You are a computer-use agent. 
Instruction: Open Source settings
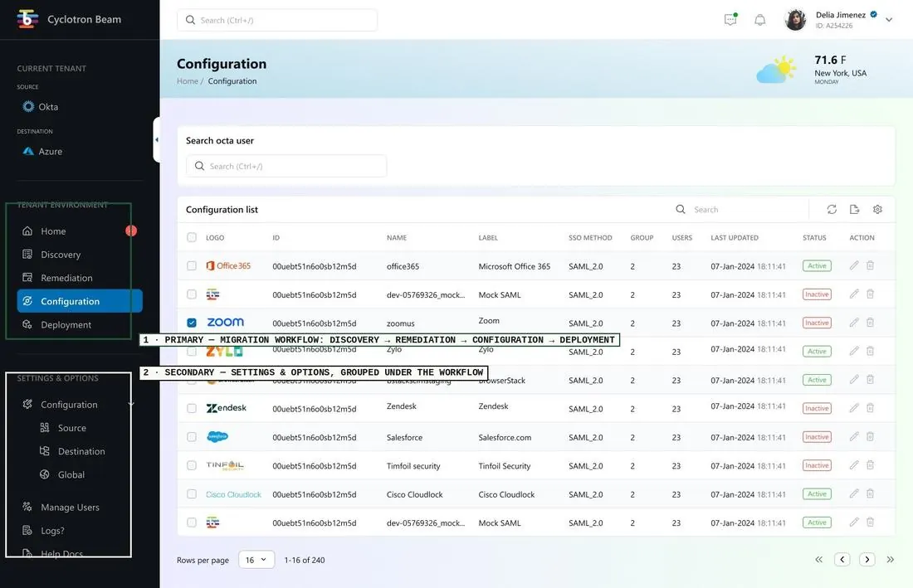[x=71, y=427]
